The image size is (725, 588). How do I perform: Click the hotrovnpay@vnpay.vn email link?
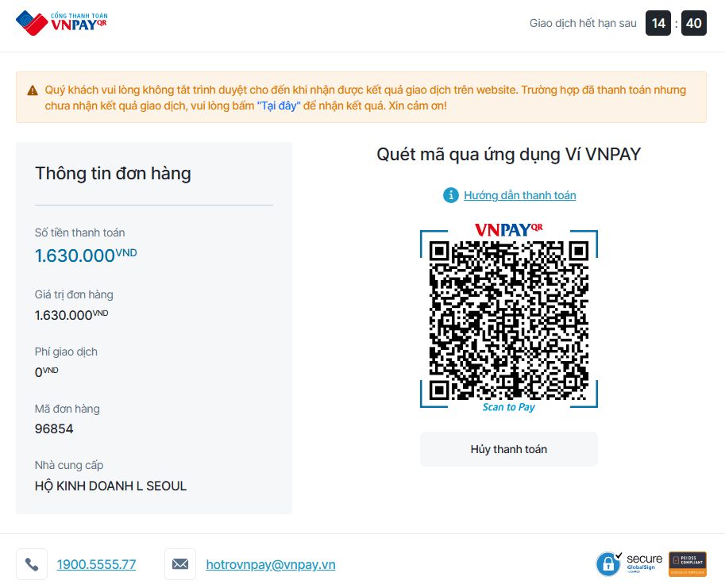coord(270,565)
